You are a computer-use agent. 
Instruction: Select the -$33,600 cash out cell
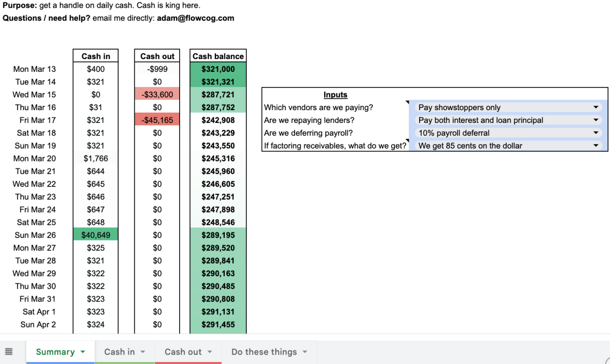156,94
